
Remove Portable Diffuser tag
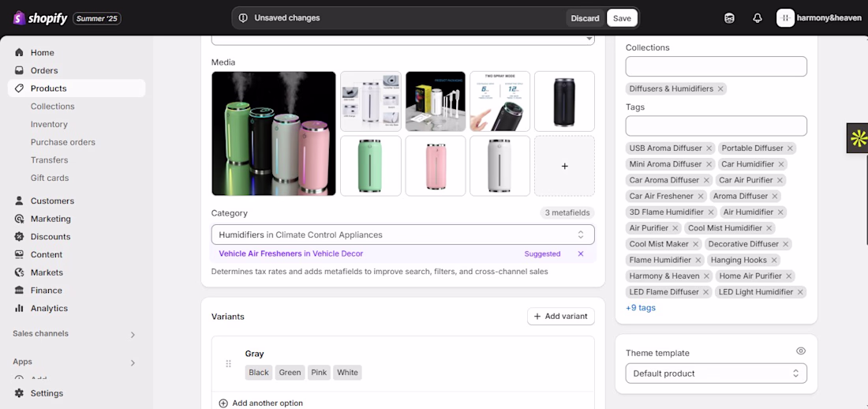click(790, 148)
